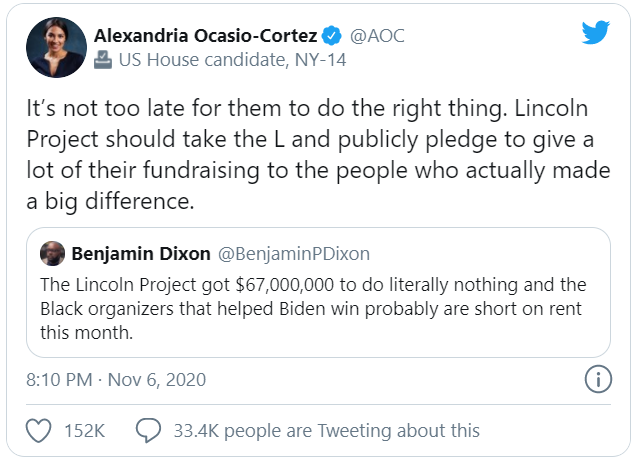Like the tweet with the heart icon
635x463 pixels.
38,431
